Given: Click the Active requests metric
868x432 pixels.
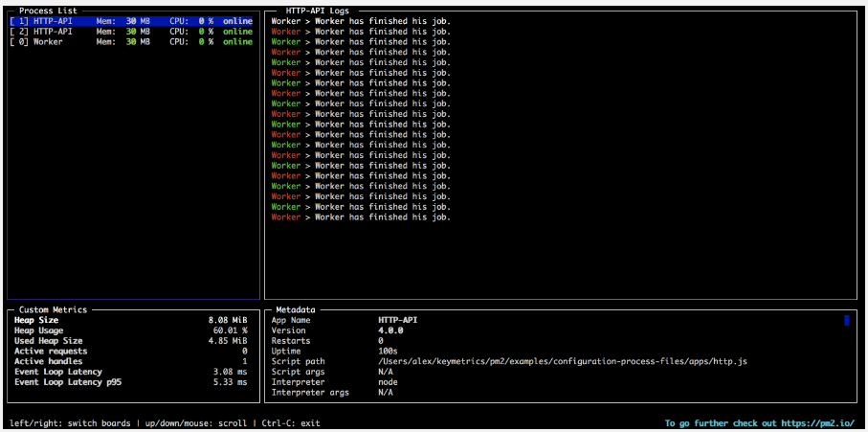Looking at the screenshot, I should tap(131, 351).
